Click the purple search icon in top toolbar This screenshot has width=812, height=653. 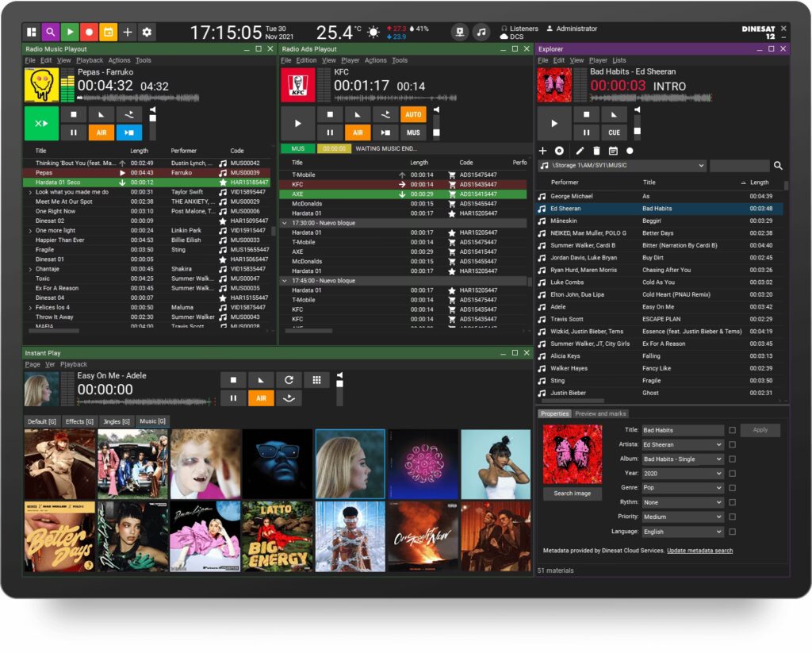point(51,32)
